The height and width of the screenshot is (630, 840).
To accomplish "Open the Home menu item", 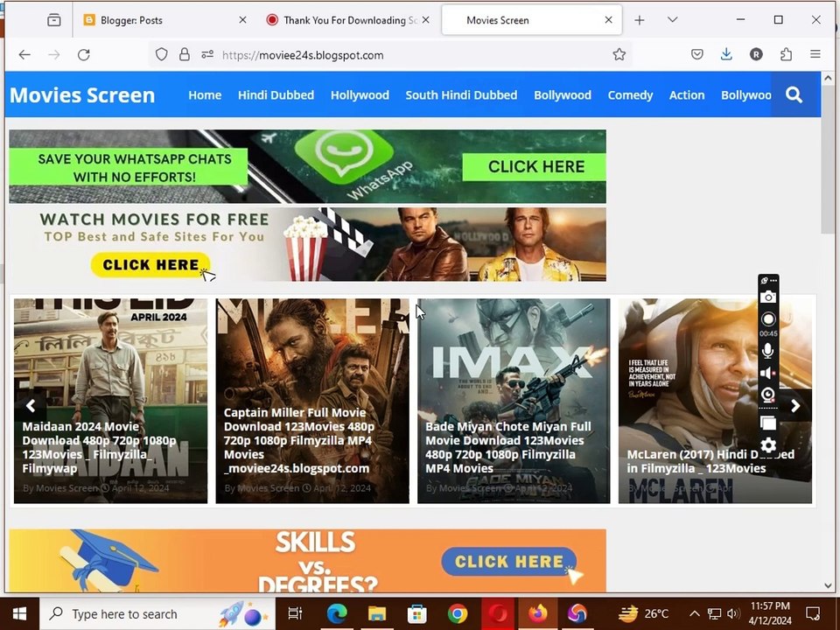I will (205, 95).
